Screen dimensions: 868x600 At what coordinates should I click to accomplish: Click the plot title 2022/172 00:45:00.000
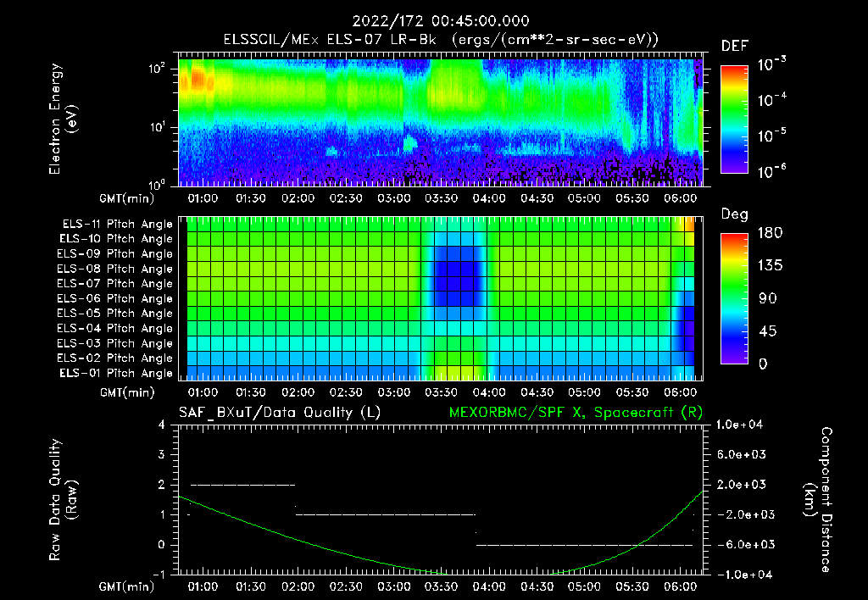[441, 21]
